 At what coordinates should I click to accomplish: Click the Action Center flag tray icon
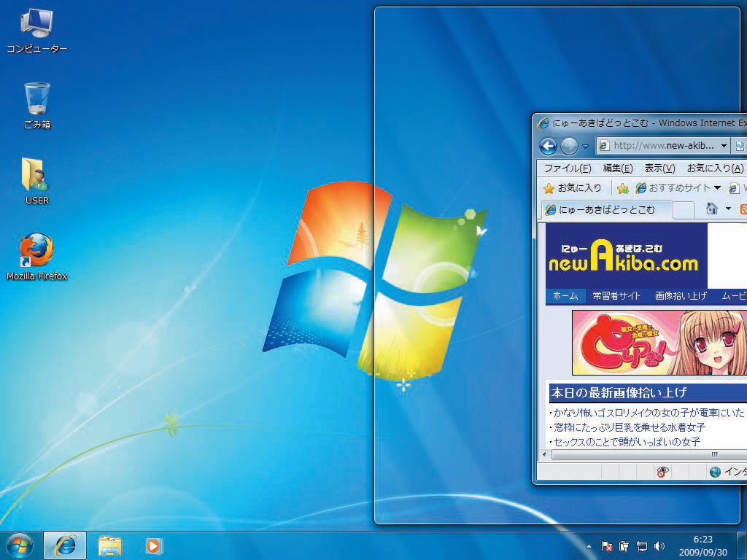click(x=606, y=546)
